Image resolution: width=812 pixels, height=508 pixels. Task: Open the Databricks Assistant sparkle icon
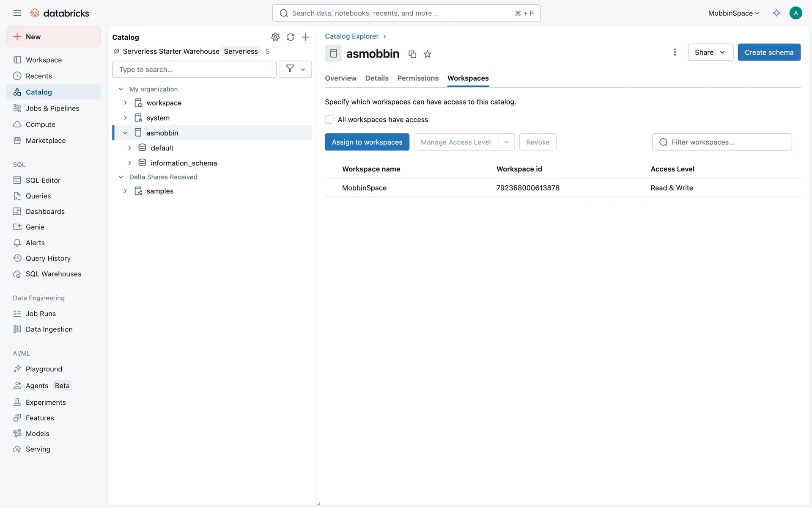[776, 13]
